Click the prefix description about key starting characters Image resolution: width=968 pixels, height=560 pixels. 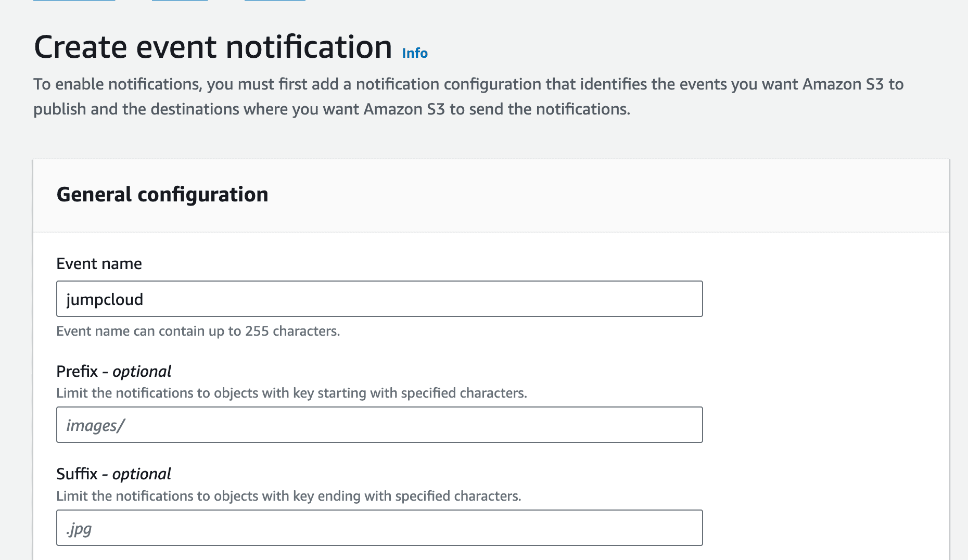click(x=291, y=393)
